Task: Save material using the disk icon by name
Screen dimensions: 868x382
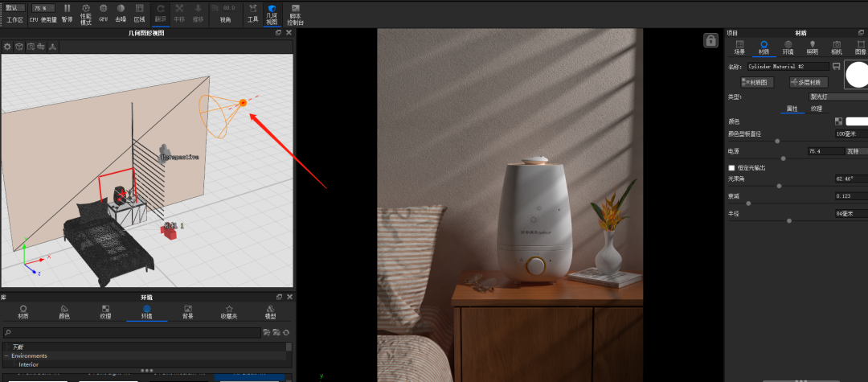Action: click(x=836, y=66)
